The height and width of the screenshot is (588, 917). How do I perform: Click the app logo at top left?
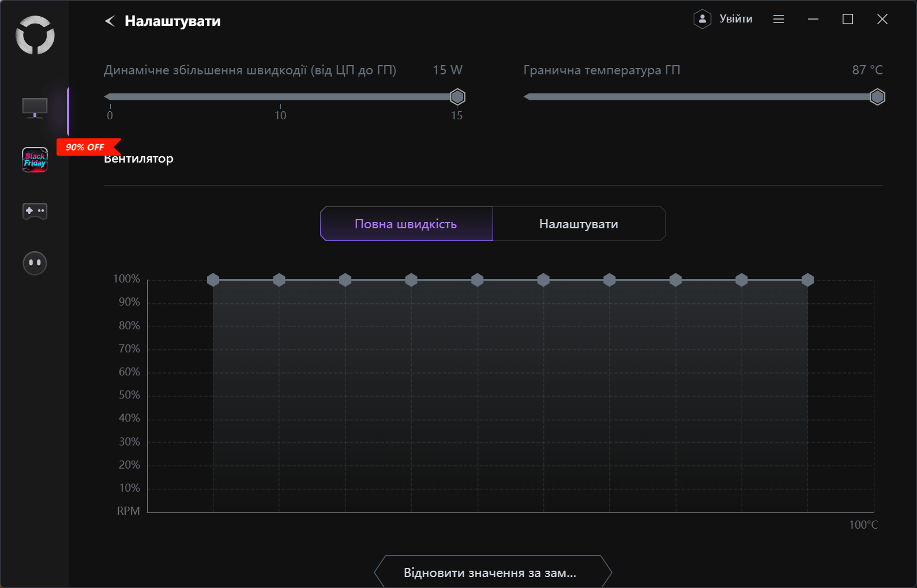tap(35, 35)
